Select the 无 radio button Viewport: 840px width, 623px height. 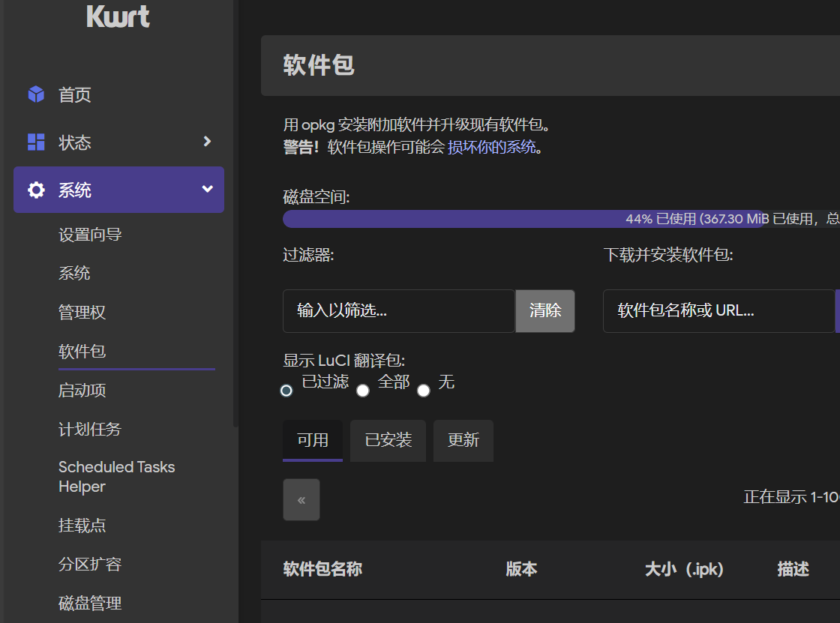(x=423, y=391)
